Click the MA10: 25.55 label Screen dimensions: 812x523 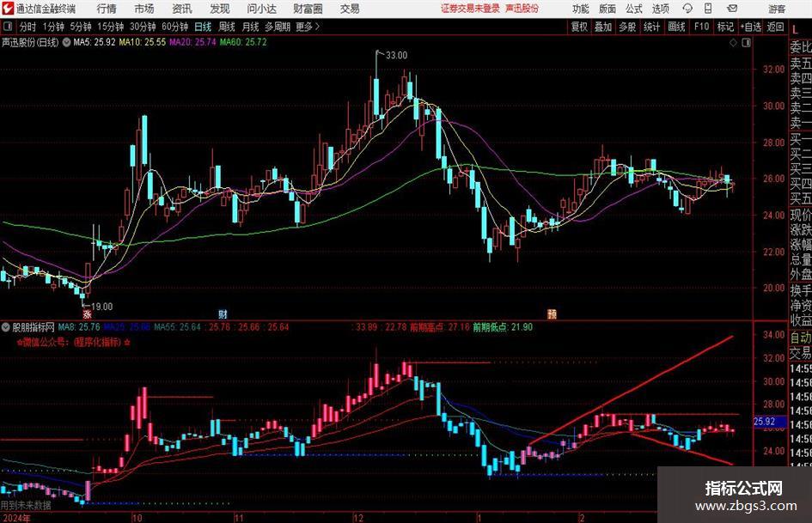coord(143,42)
